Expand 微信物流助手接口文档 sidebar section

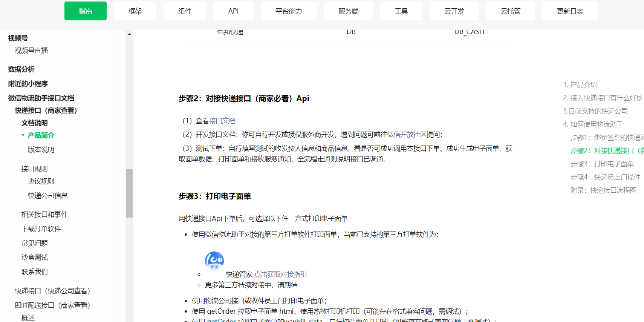pyautogui.click(x=41, y=98)
